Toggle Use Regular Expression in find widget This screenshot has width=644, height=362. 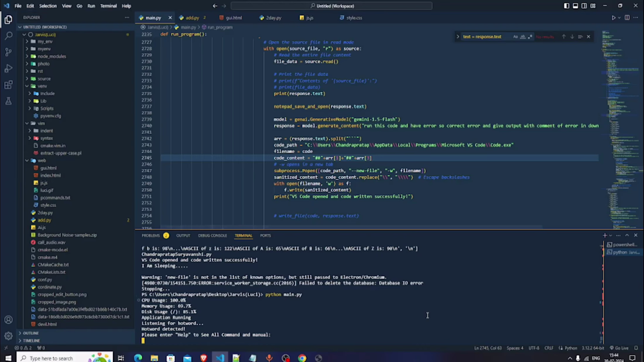(530, 36)
